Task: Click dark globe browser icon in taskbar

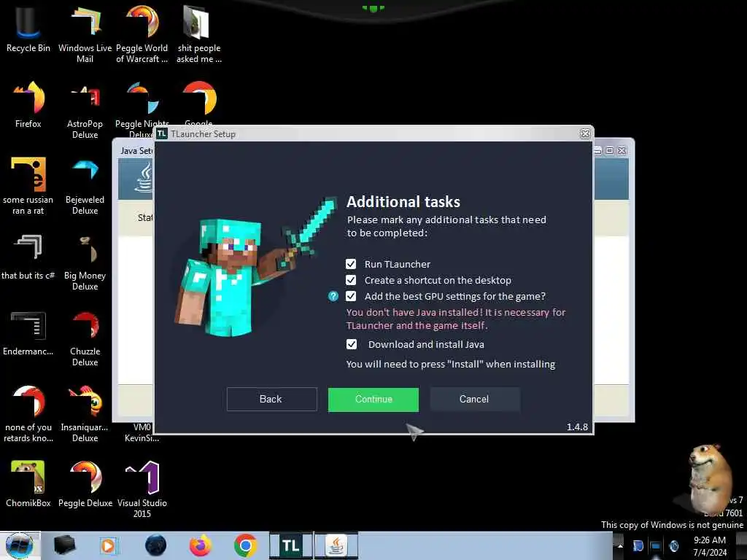Action: tap(155, 545)
